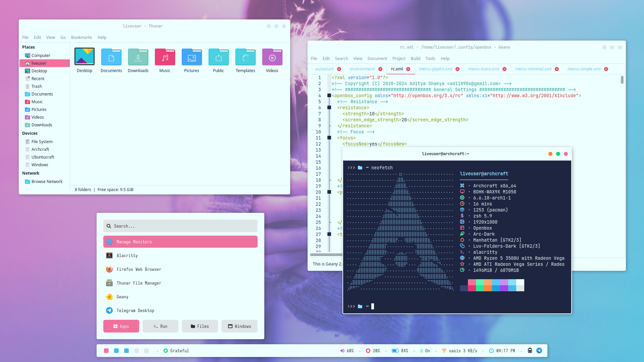This screenshot has height=362, width=644.
Task: Open Geany from the app launcher
Action: tap(122, 297)
